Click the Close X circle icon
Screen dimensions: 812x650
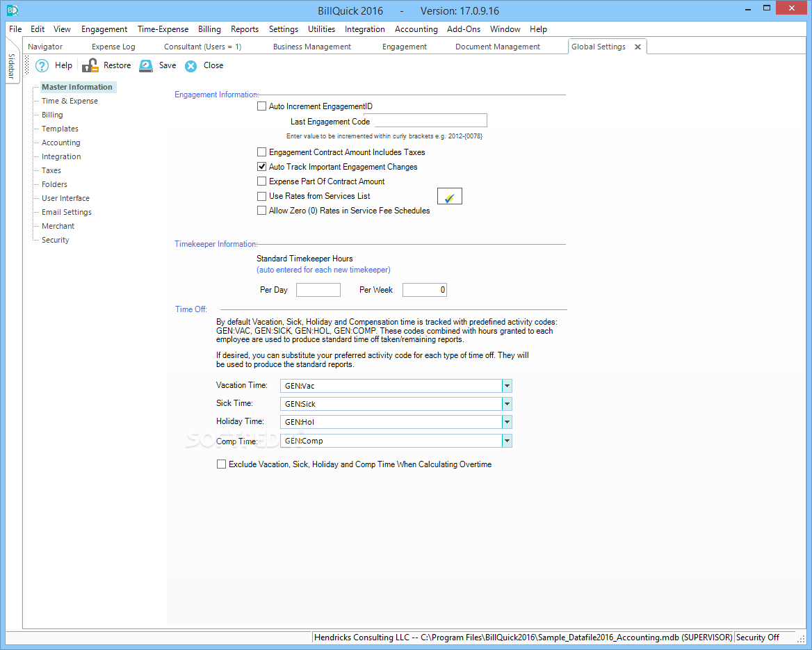[x=191, y=66]
